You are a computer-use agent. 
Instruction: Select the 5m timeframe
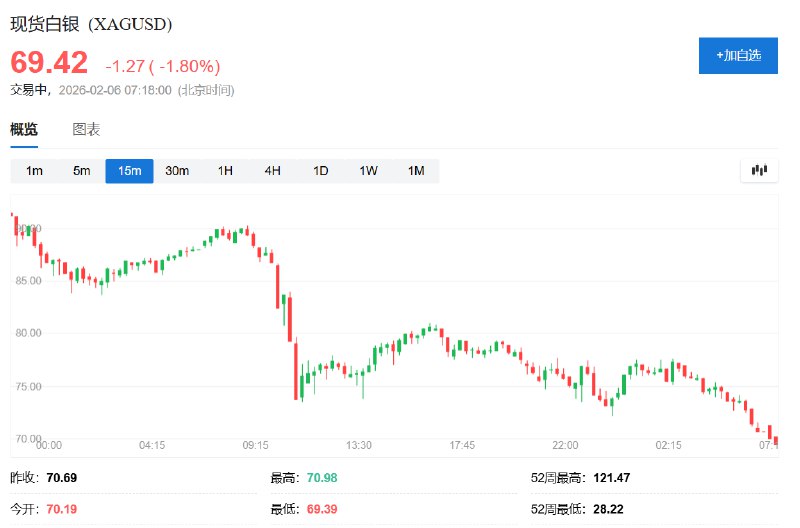[x=81, y=171]
